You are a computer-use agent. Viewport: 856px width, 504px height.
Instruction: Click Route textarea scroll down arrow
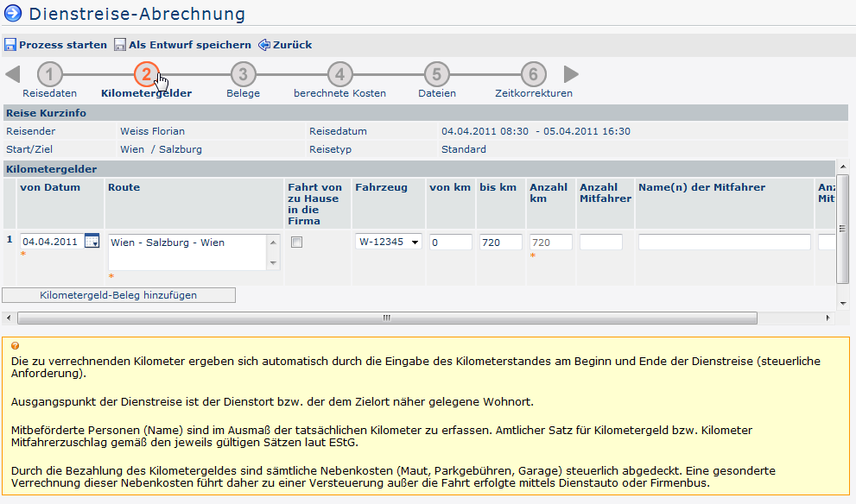point(274,263)
